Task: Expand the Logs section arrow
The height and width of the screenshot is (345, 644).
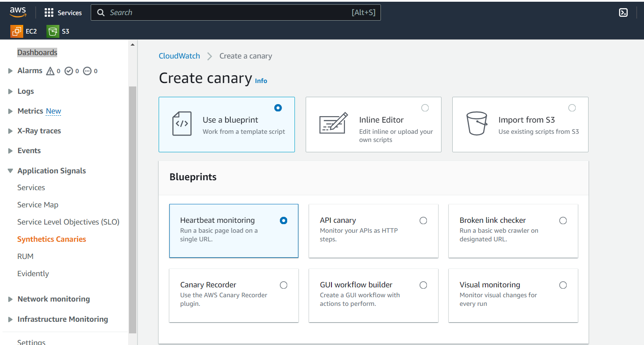Action: tap(10, 91)
